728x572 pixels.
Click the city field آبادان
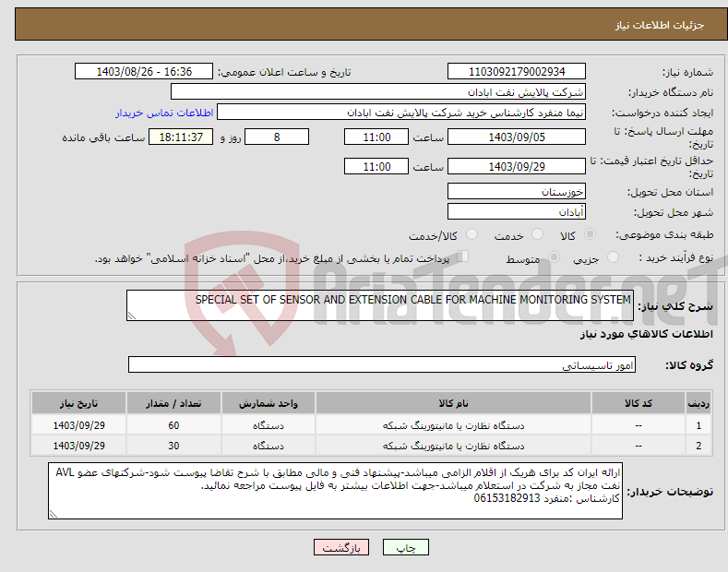[517, 211]
